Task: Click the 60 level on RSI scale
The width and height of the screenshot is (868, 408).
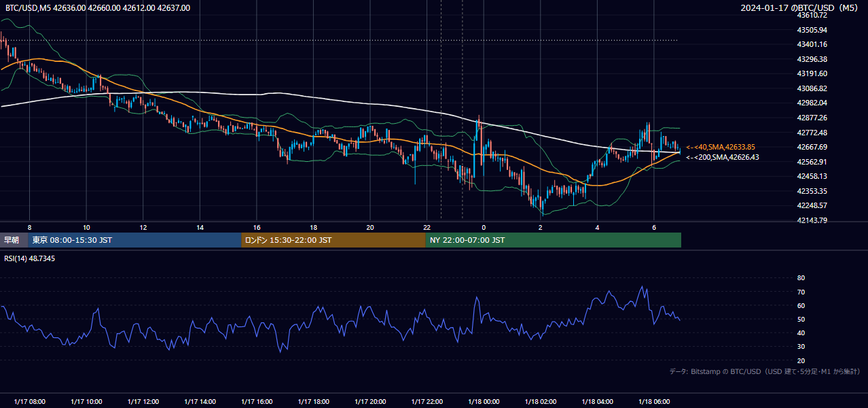Action: [x=801, y=305]
